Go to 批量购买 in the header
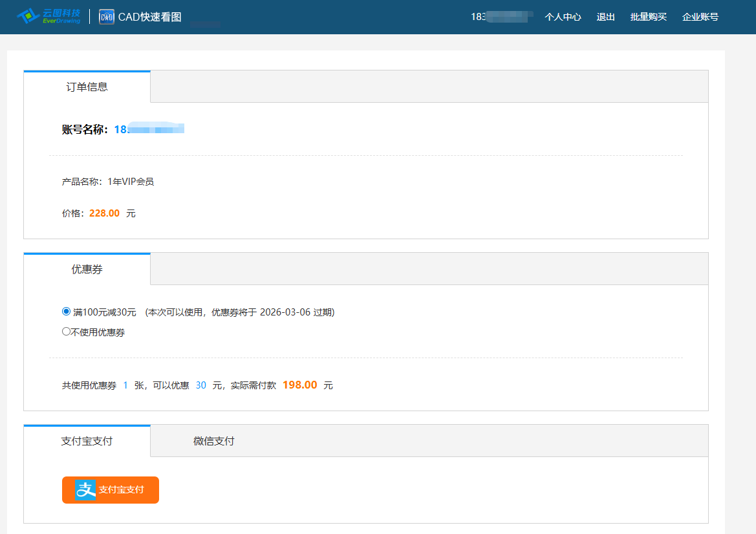This screenshot has height=534, width=756. 648,17
